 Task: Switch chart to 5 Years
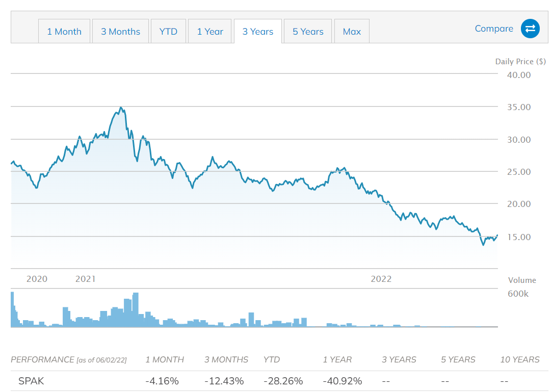(308, 32)
